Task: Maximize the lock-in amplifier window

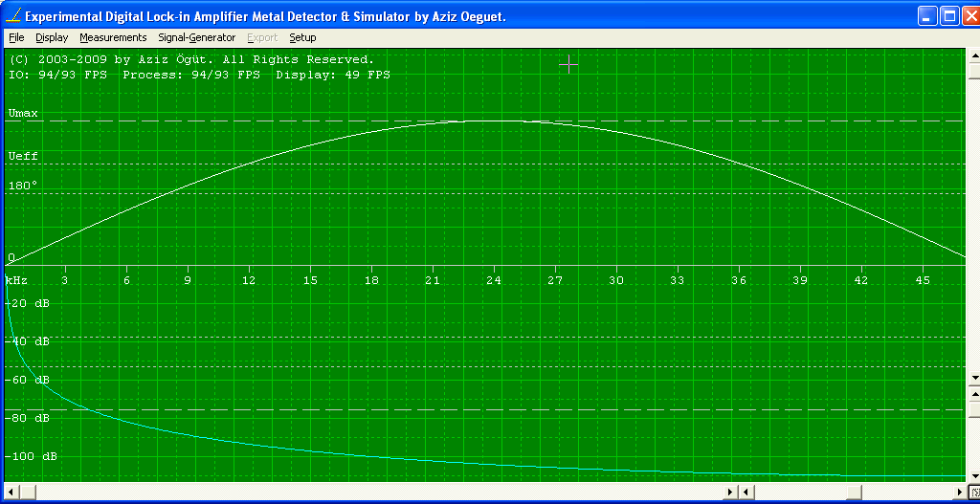Action: (948, 17)
